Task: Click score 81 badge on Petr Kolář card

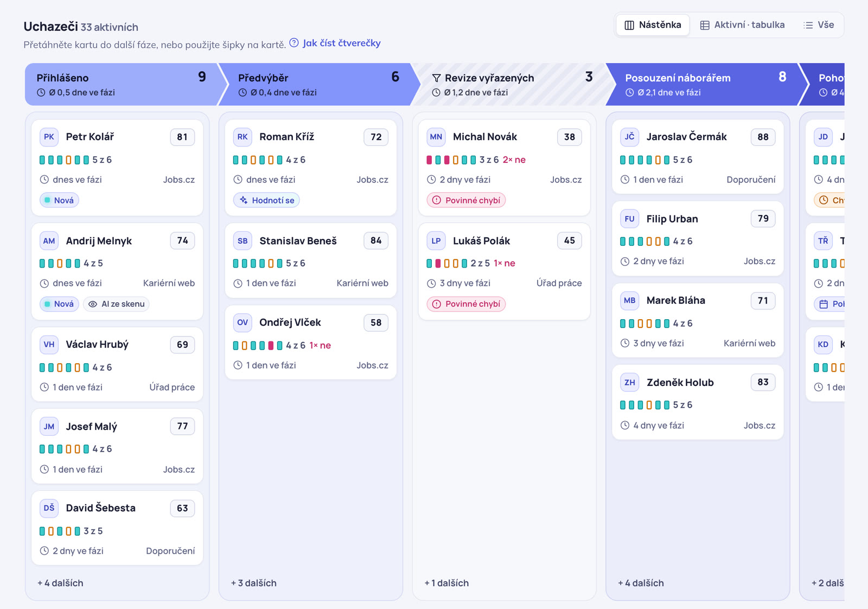Action: (182, 137)
